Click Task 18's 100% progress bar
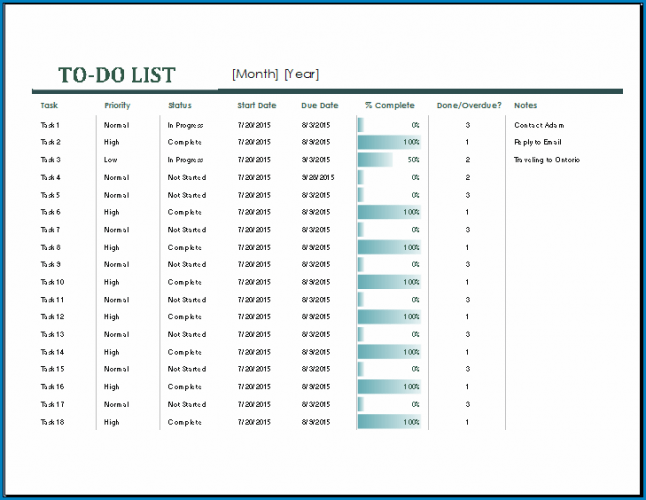 pyautogui.click(x=389, y=422)
